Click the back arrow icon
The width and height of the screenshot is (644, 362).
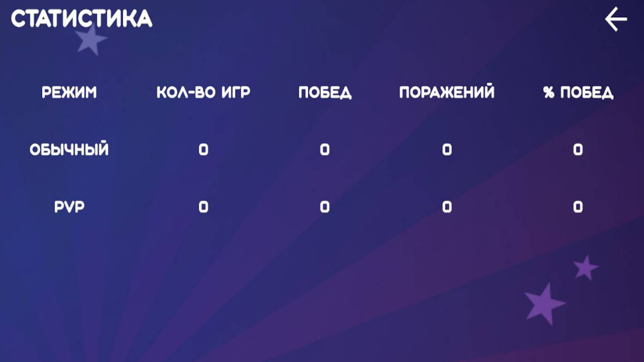pos(616,19)
